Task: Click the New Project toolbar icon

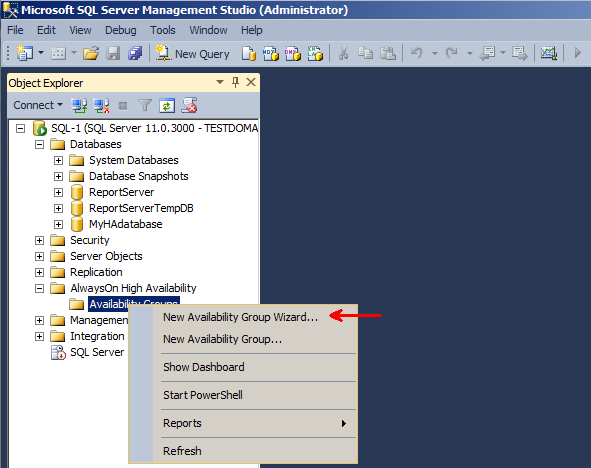Action: pyautogui.click(x=25, y=53)
